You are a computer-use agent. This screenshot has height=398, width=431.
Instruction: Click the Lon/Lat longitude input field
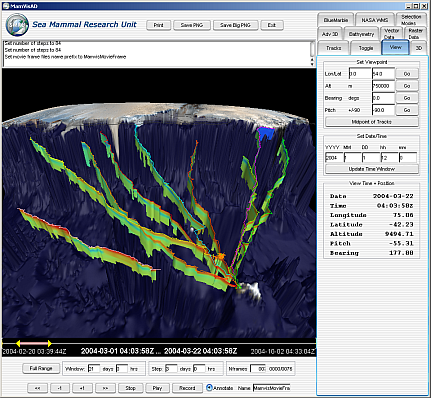pyautogui.click(x=360, y=74)
